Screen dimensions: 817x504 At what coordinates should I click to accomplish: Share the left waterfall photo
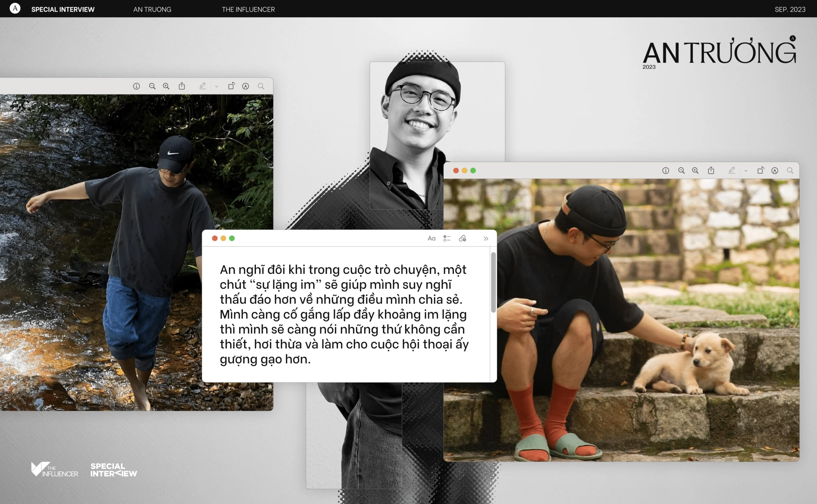(x=182, y=86)
